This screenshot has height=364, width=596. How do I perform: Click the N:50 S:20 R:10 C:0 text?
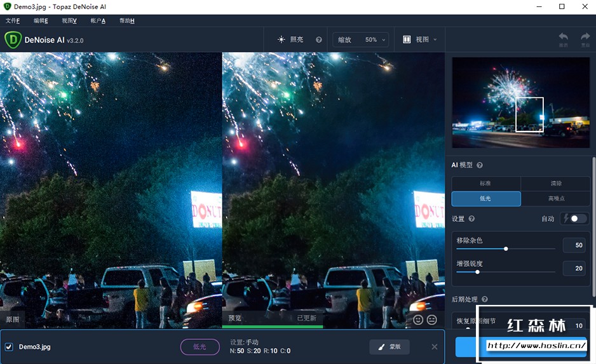pos(260,351)
